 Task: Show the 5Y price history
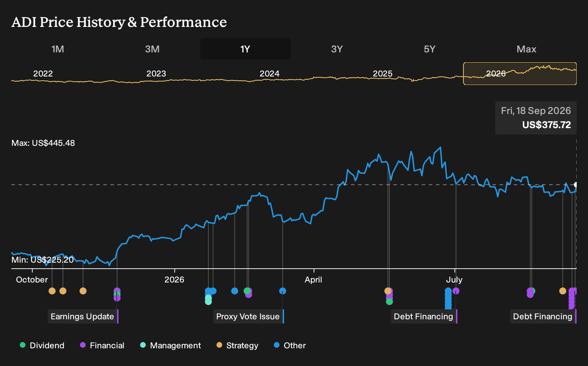[430, 49]
